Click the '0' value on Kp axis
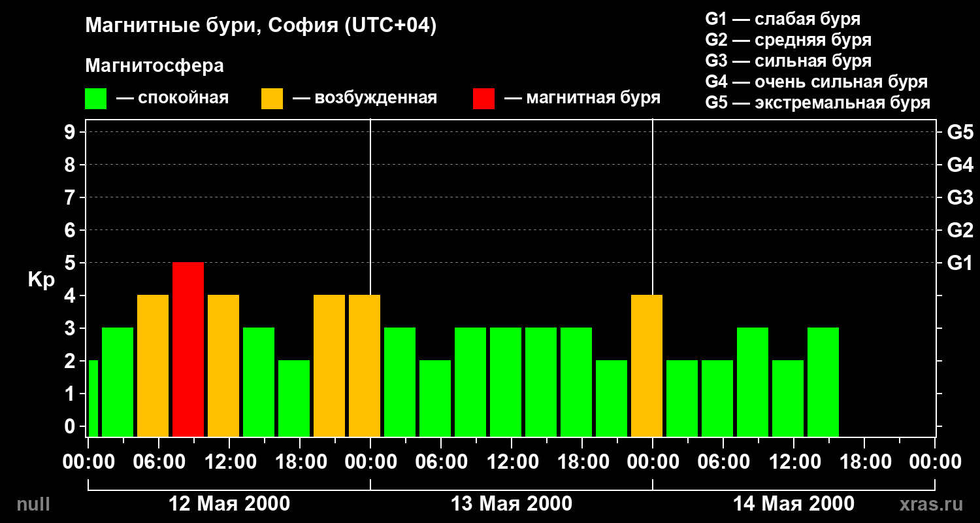This screenshot has width=980, height=523. (x=71, y=426)
